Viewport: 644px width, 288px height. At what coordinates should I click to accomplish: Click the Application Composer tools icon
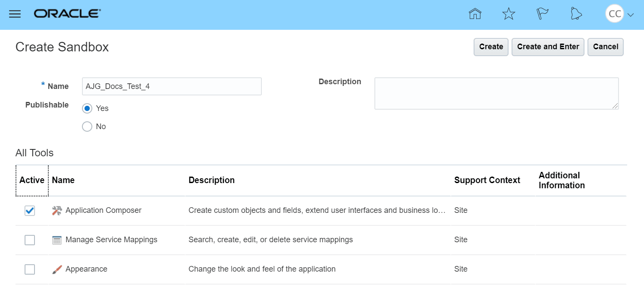pos(56,210)
